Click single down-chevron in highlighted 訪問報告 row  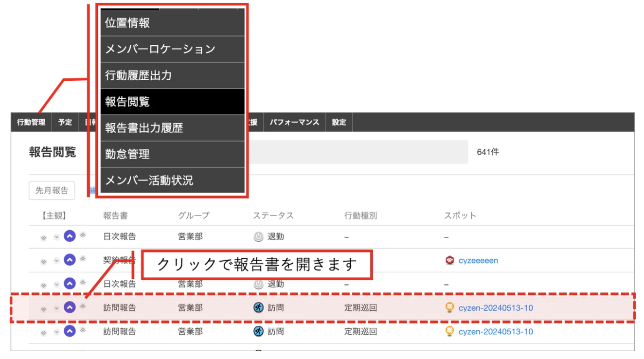pos(56,308)
